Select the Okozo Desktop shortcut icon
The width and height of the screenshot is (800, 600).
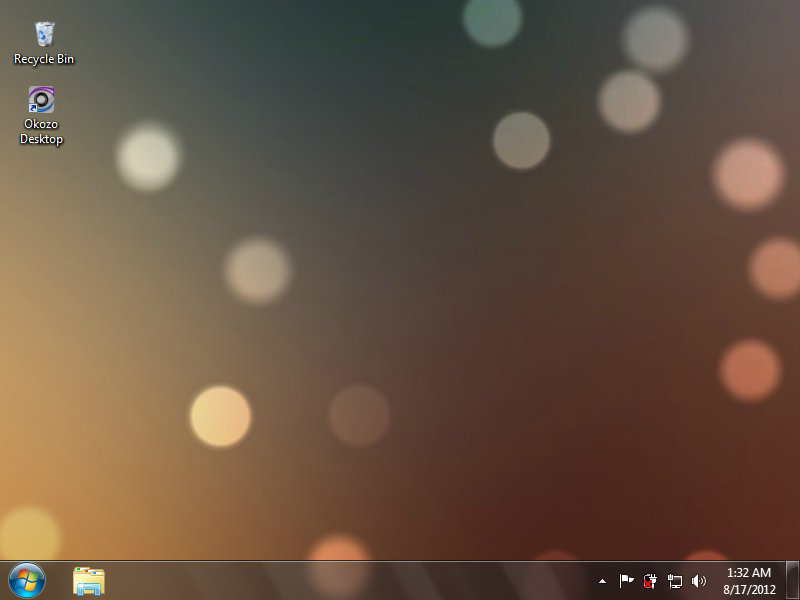pyautogui.click(x=41, y=99)
